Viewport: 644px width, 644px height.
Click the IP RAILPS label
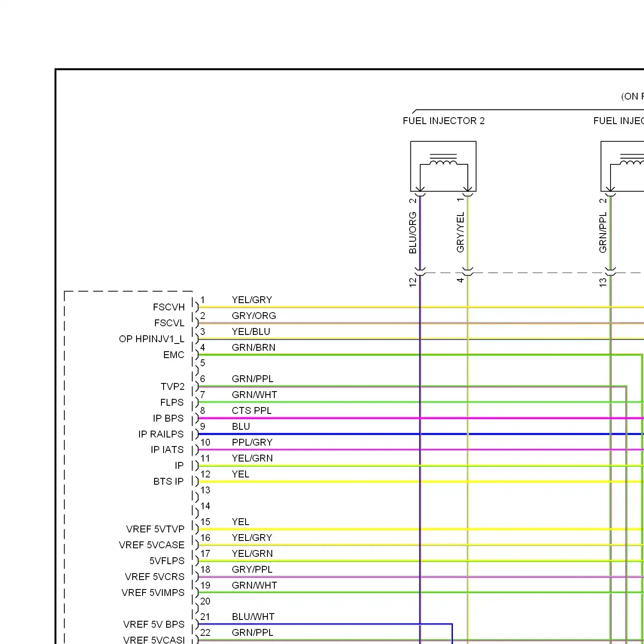161,434
